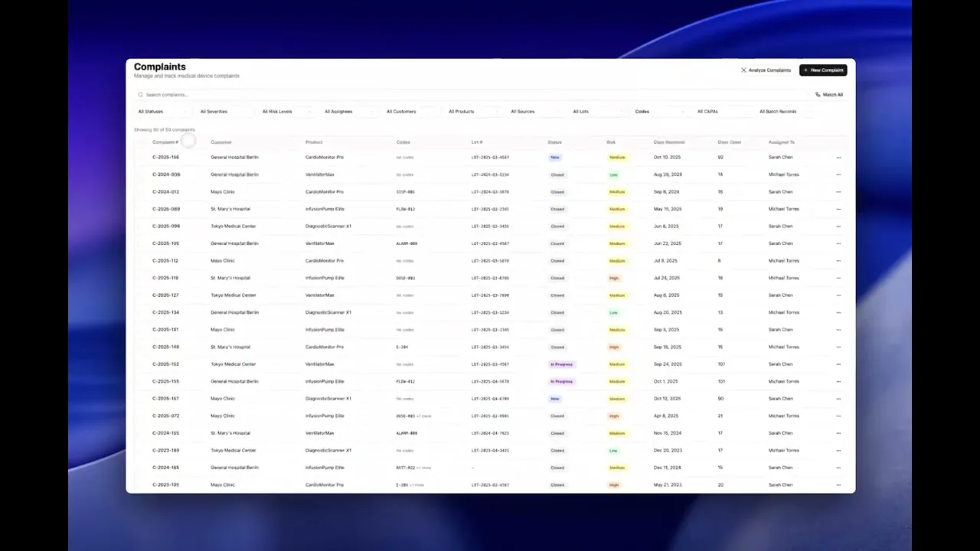
Task: Sort by the Risk column header
Action: click(611, 142)
